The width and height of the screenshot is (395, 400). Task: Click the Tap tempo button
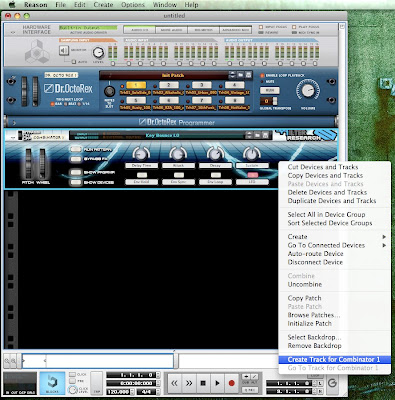pyautogui.click(x=96, y=383)
